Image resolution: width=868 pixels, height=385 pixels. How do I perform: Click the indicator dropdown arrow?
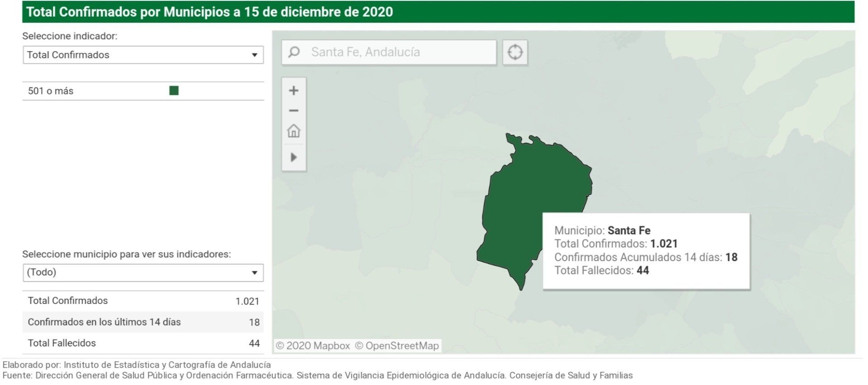(x=255, y=55)
